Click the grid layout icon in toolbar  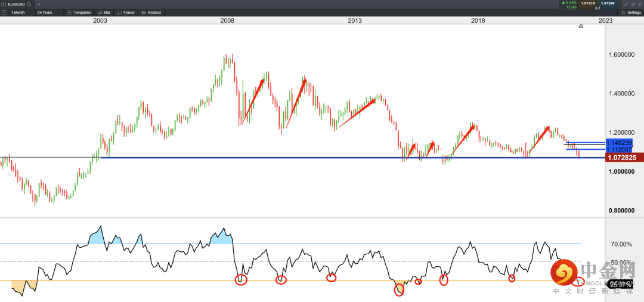pos(4,12)
